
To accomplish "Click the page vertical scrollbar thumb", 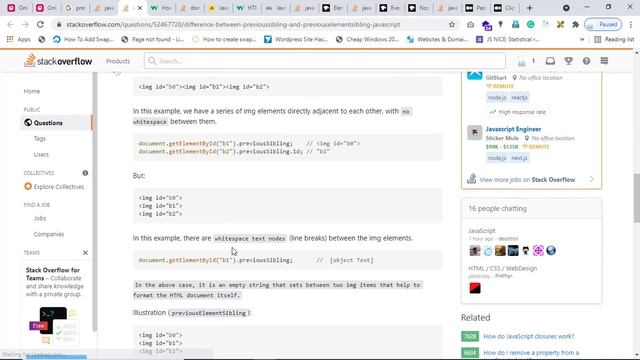I will coord(636,198).
